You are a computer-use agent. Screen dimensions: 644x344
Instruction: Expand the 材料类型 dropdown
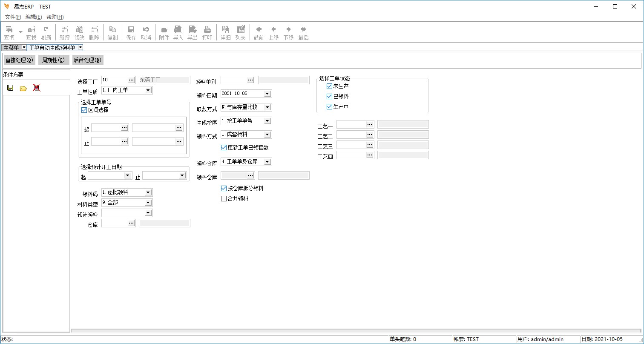(x=148, y=203)
